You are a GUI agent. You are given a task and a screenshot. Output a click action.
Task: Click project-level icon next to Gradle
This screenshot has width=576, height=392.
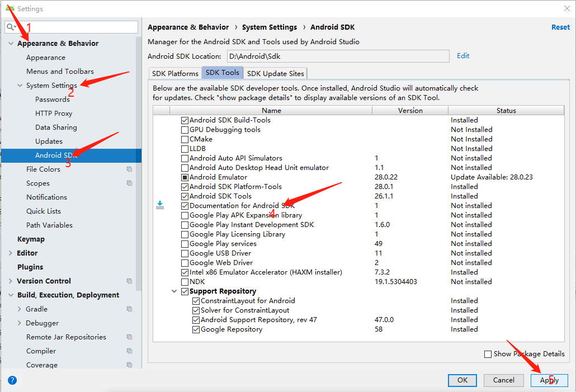click(x=129, y=309)
